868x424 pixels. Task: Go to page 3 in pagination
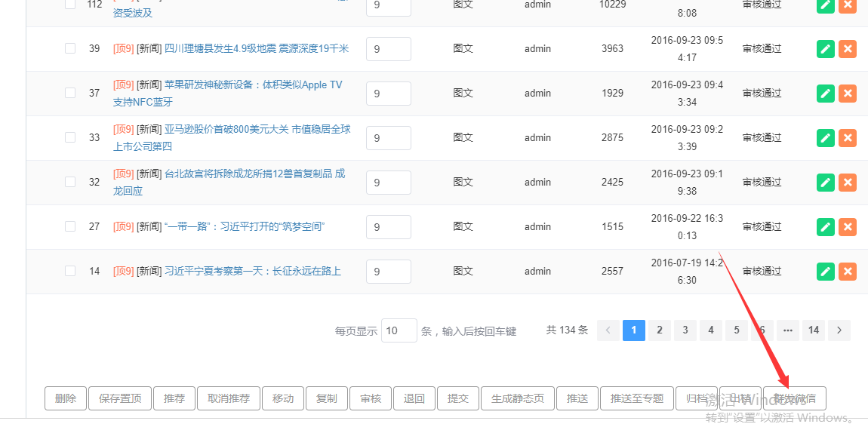(685, 330)
